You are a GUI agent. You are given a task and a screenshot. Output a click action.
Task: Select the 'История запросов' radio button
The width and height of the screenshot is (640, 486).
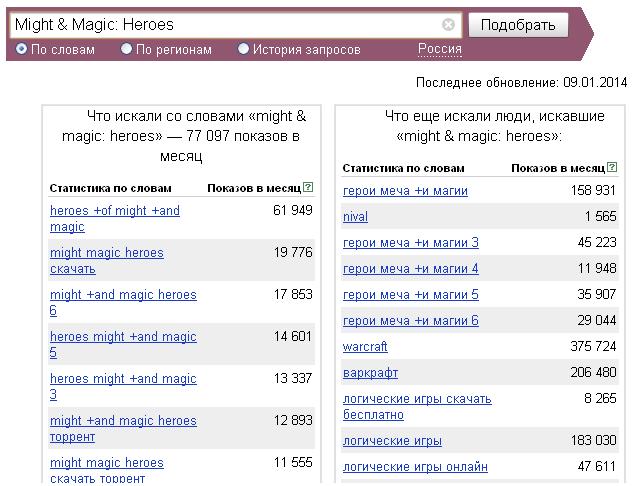click(x=243, y=49)
